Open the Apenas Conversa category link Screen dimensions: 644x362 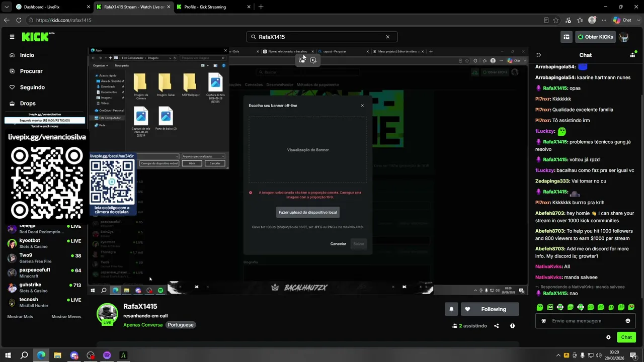pyautogui.click(x=143, y=325)
